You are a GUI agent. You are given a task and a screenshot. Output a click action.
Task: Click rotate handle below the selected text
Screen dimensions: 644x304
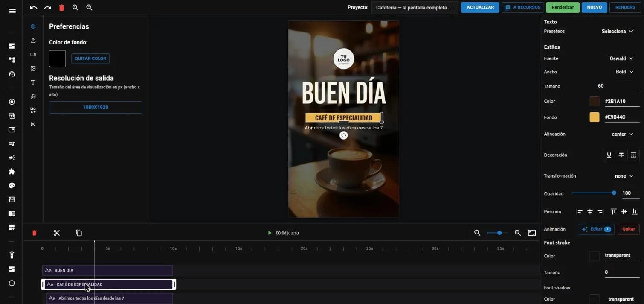[344, 135]
